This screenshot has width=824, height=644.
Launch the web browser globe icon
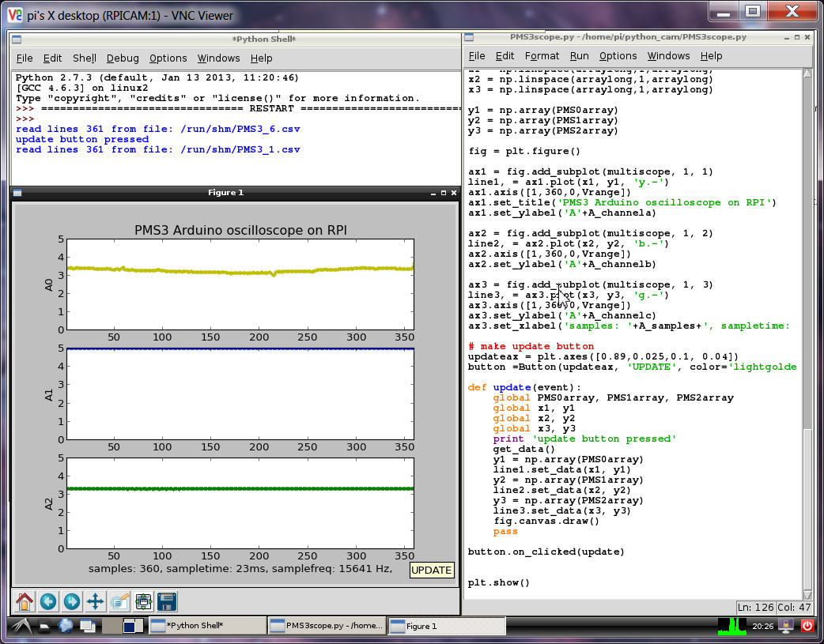pyautogui.click(x=65, y=626)
